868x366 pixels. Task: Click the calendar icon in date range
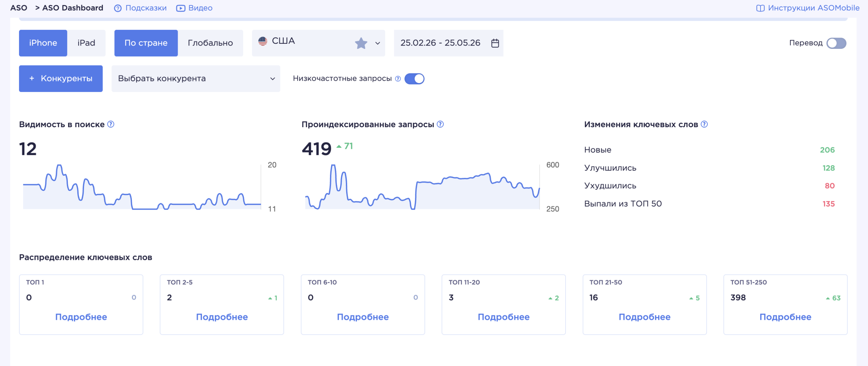point(495,43)
